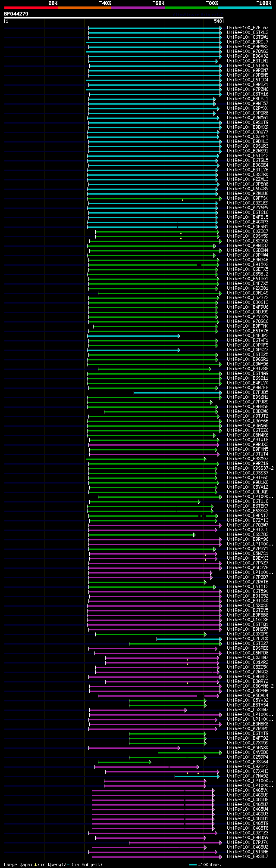Image resolution: width=276 pixels, height=868 pixels.
Task: Select the UniRef100_Q4VDB8 label
Action: (248, 752)
